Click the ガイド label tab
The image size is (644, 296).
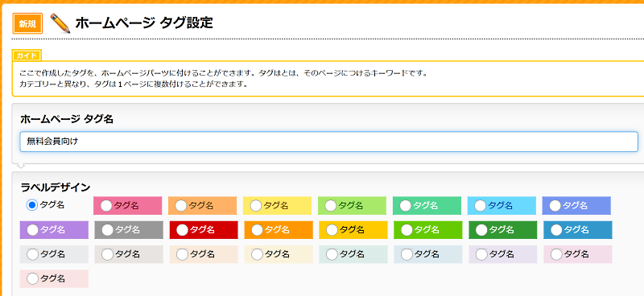click(x=27, y=55)
